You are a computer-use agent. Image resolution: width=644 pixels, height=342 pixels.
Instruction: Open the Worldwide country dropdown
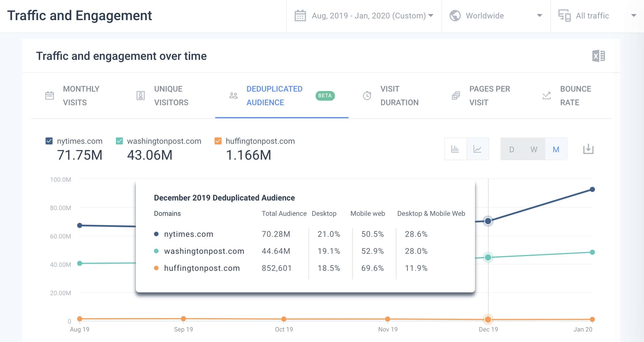tap(496, 16)
